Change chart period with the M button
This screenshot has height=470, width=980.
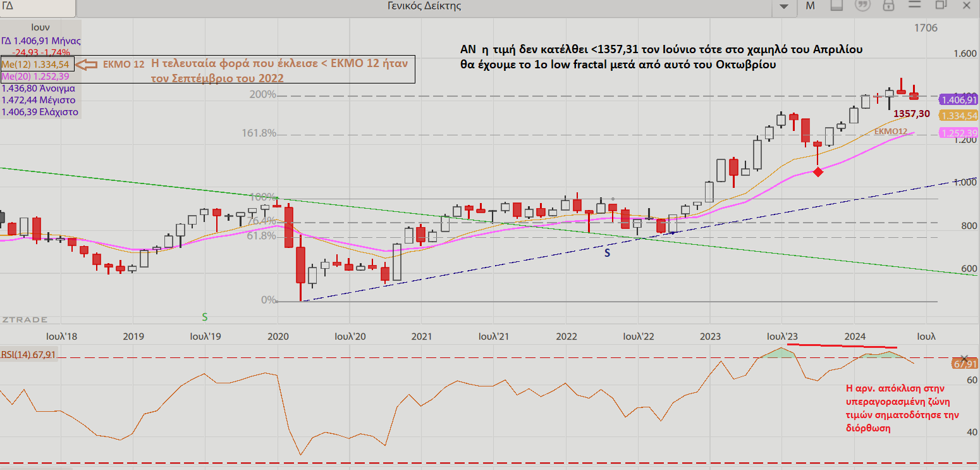(810, 6)
